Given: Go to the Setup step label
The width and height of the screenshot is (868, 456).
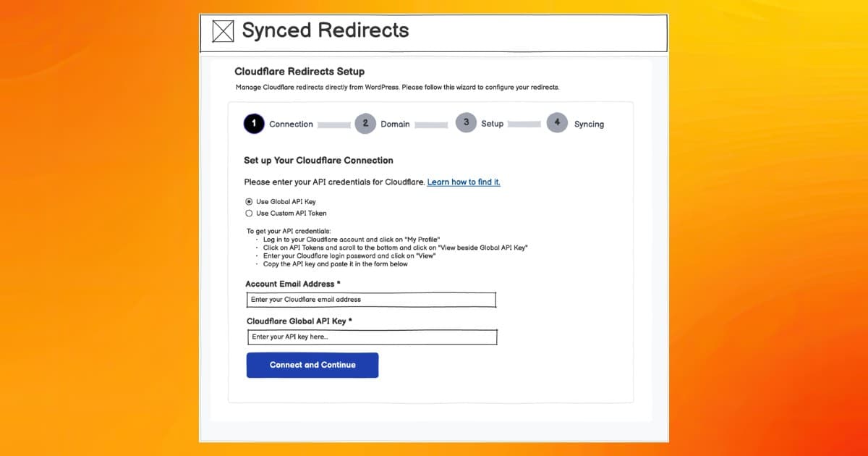Looking at the screenshot, I should click(492, 124).
